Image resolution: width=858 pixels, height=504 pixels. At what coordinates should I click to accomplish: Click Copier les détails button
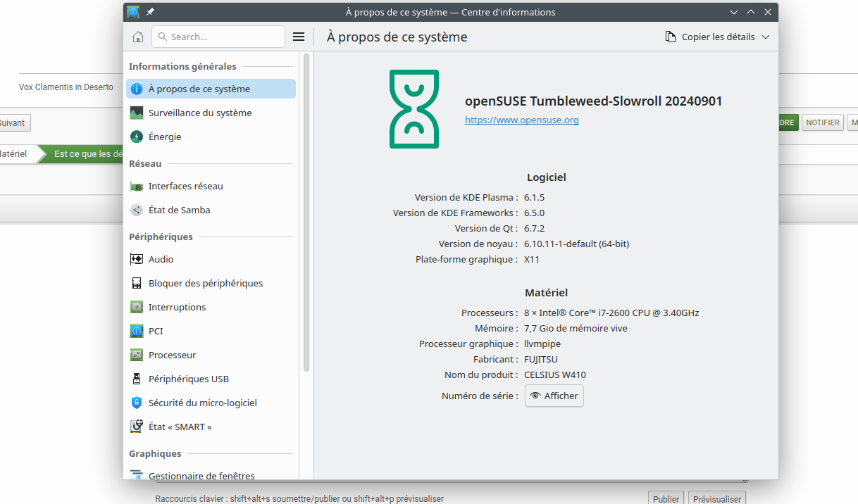point(717,37)
